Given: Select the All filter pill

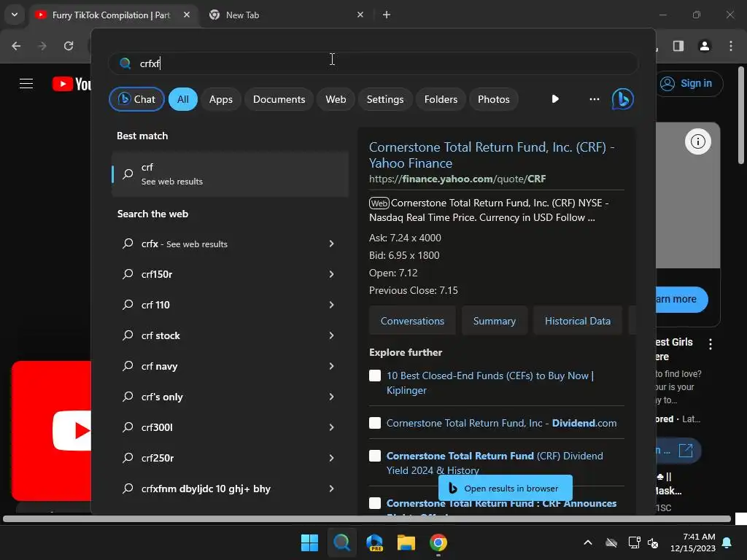Looking at the screenshot, I should click(x=183, y=99).
